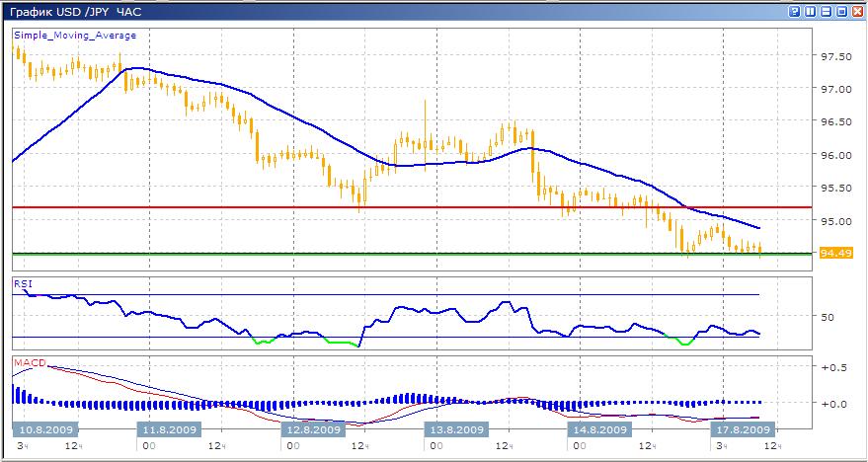Select the RSI indicator label

click(x=22, y=284)
